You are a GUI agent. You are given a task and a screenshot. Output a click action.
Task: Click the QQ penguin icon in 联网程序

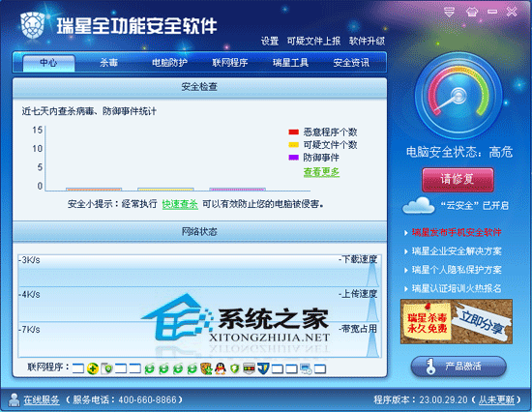point(221,368)
